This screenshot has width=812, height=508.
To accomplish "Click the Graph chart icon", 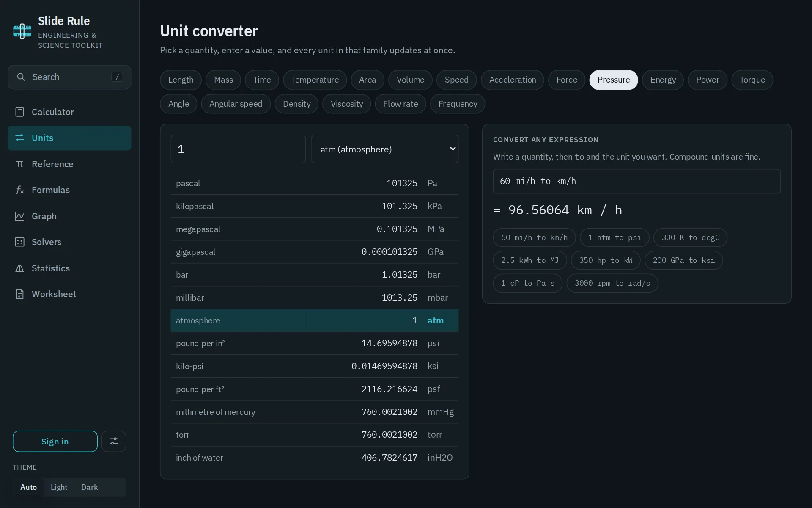I will pos(19,216).
